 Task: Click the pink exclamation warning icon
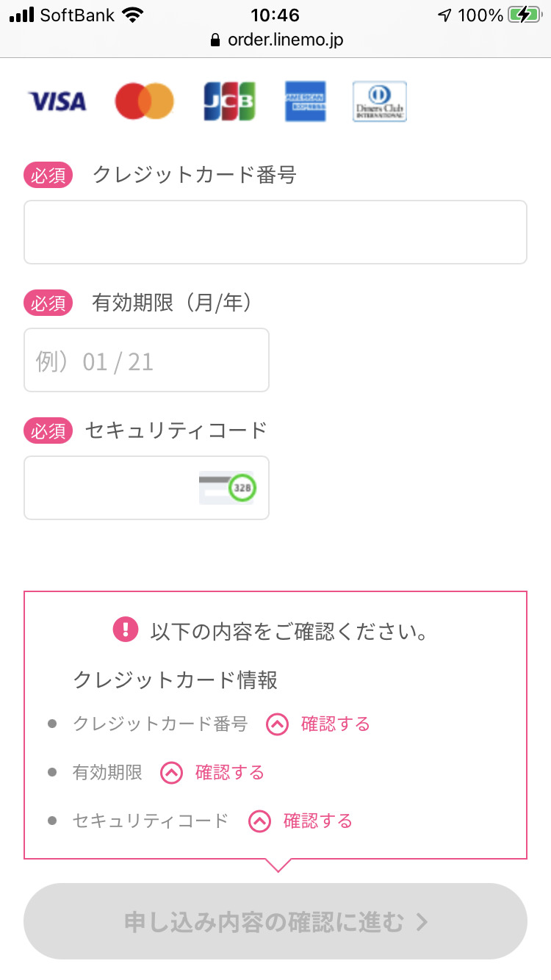tap(126, 630)
